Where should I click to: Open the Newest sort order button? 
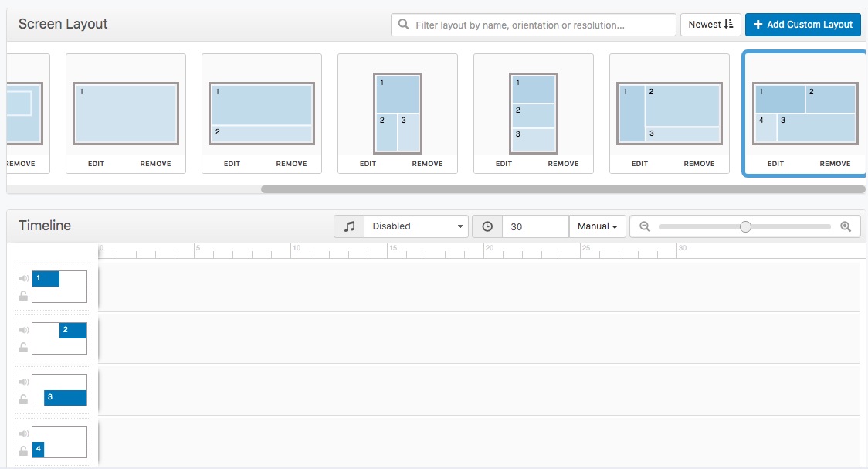[710, 25]
